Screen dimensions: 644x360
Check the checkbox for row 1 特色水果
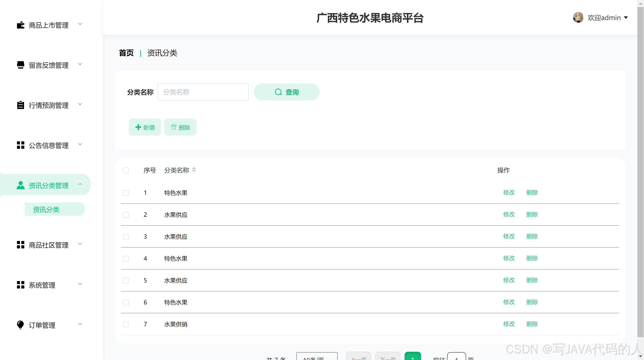[126, 193]
